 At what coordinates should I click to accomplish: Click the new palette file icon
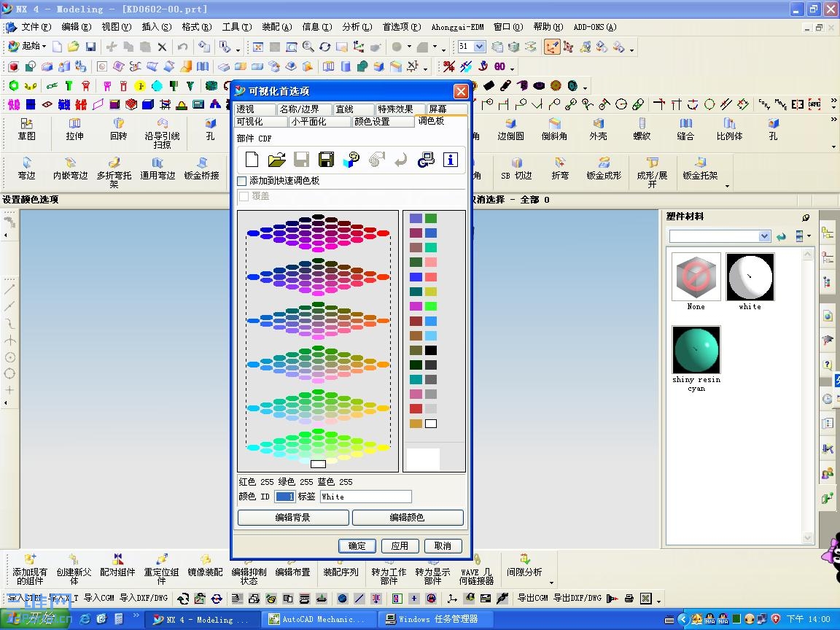252,160
